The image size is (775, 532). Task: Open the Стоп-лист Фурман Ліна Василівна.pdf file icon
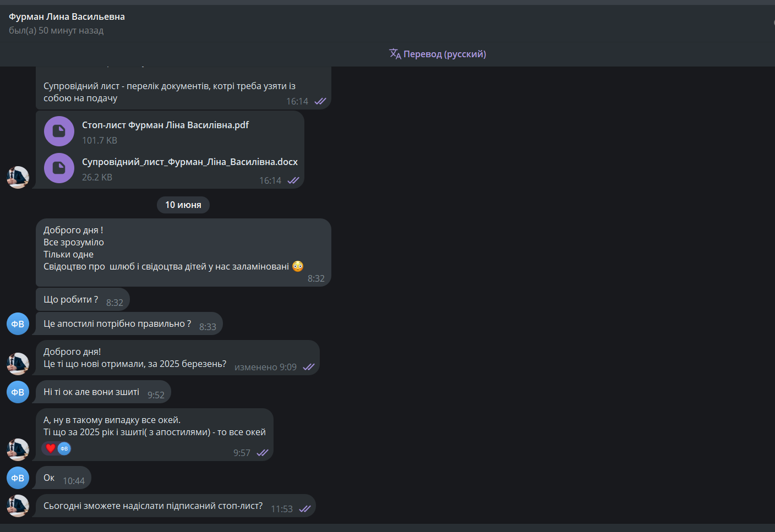coord(59,131)
